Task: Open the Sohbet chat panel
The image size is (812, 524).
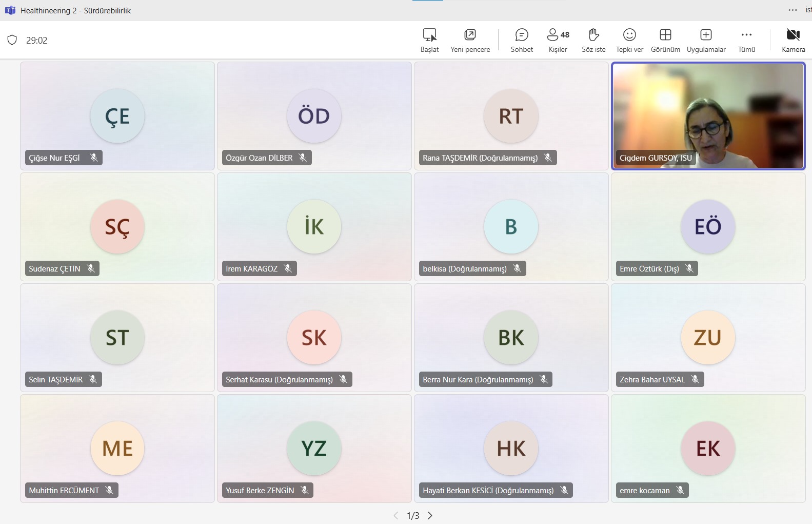Action: pos(522,35)
